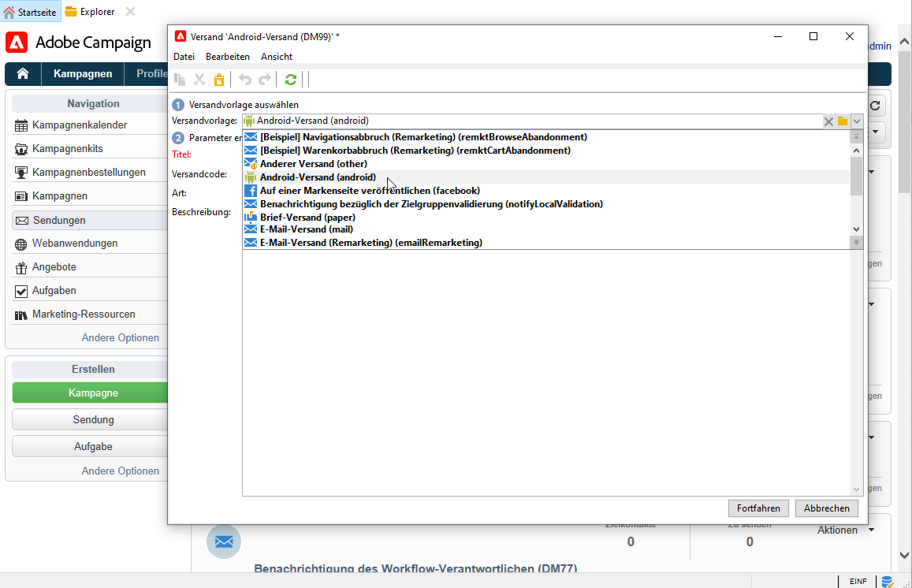Click the redo arrow icon

pos(265,79)
